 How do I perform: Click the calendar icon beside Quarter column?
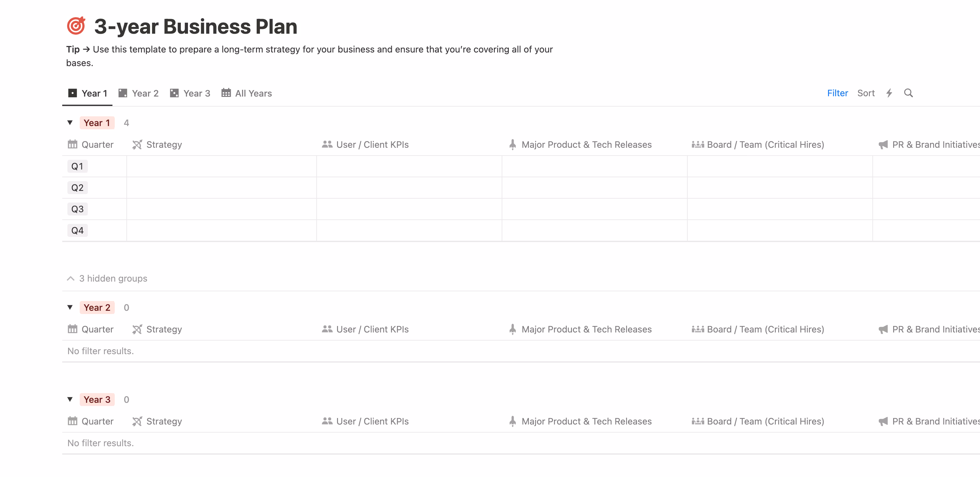[72, 145]
